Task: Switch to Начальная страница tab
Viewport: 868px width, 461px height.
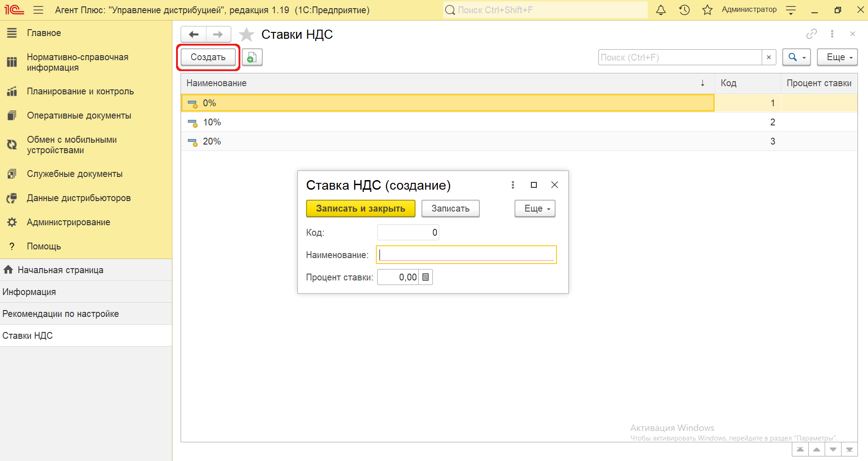Action: point(60,270)
